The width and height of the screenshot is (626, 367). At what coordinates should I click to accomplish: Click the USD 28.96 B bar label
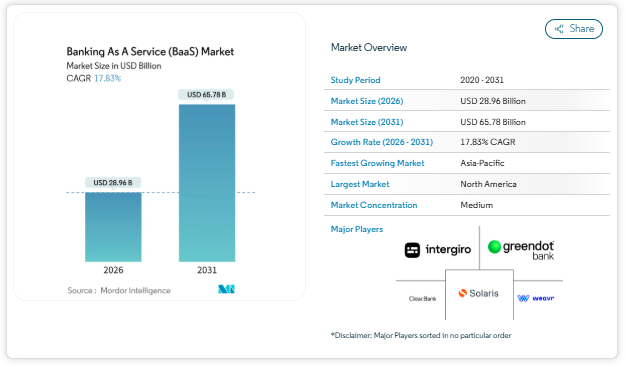(113, 183)
